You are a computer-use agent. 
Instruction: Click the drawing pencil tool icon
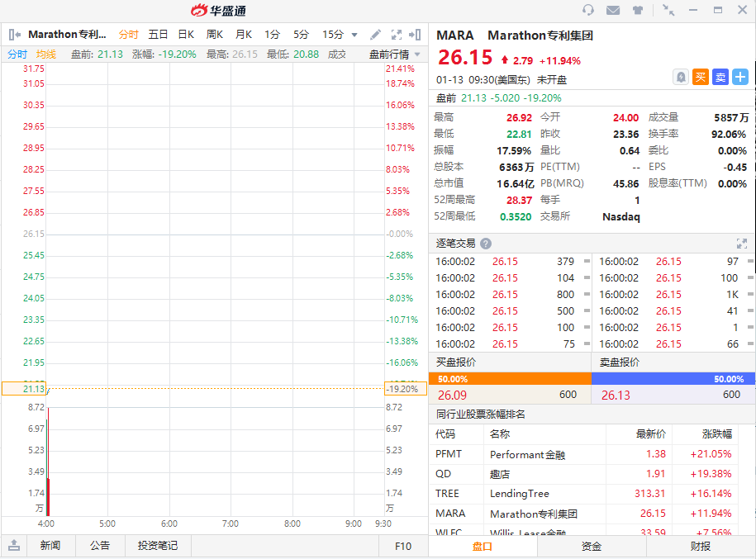tap(375, 35)
